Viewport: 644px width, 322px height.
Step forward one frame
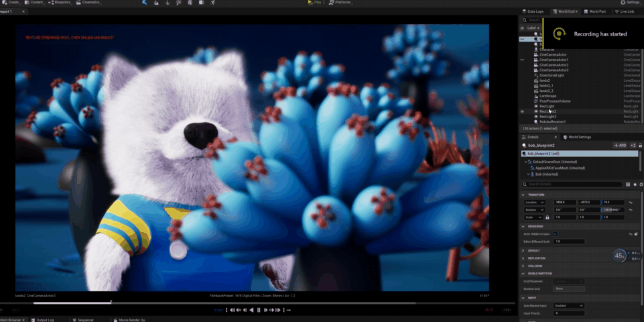coord(266,310)
